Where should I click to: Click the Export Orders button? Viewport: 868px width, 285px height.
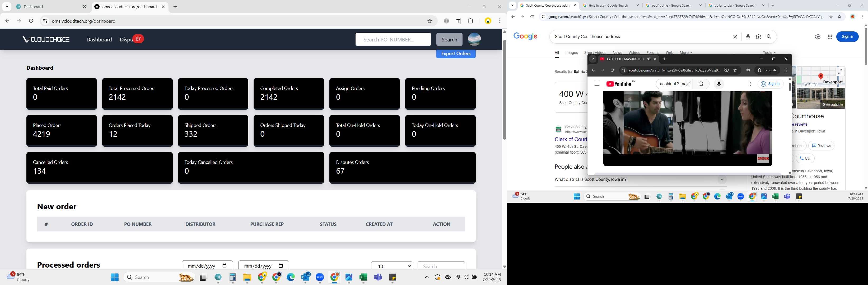coord(456,54)
